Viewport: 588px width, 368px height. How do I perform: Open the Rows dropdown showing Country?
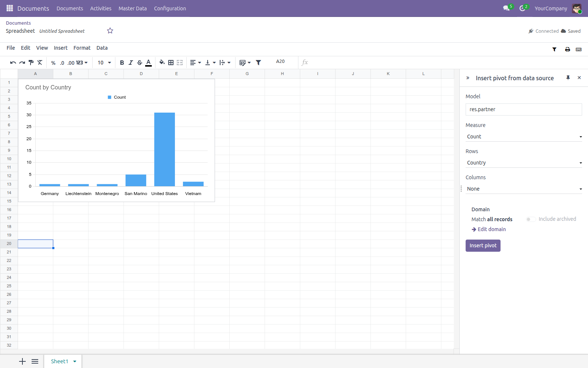tap(524, 163)
